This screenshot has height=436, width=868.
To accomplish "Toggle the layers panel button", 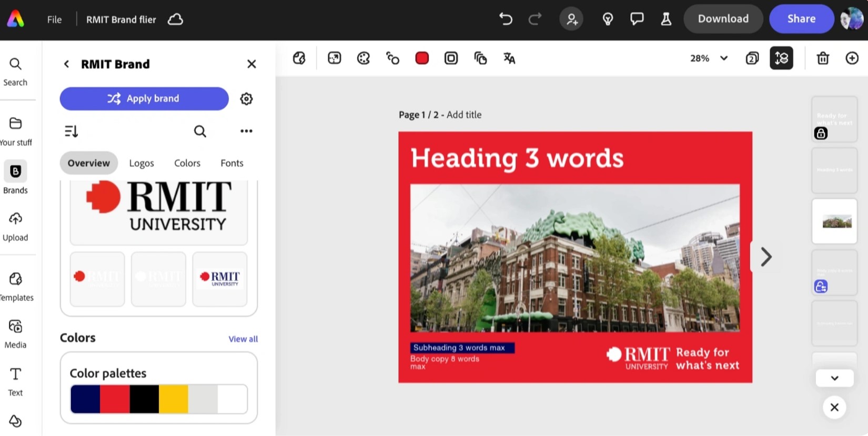I will tap(781, 58).
